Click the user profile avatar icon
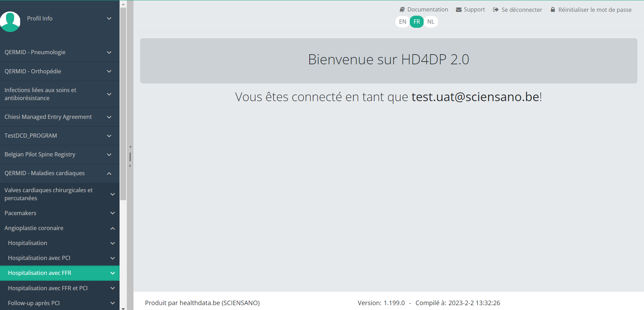Viewport: 644px width, 310px height. 10,21
